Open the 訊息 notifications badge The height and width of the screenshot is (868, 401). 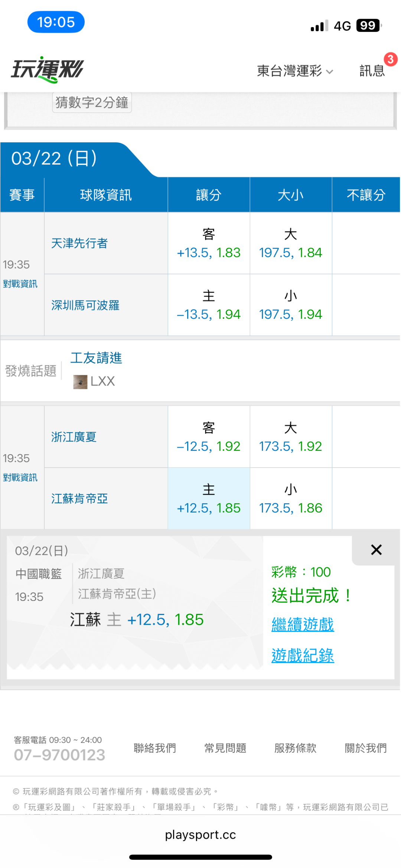coord(372,70)
